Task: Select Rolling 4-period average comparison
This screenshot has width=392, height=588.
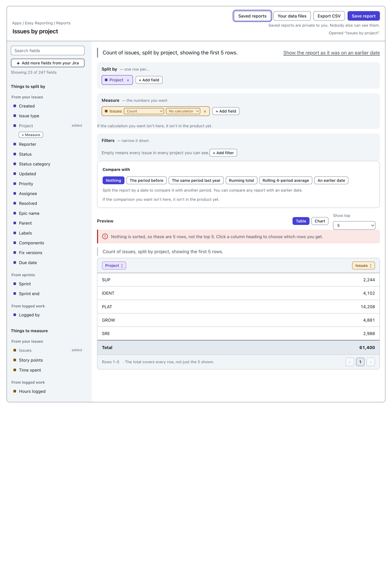Action: (x=285, y=181)
